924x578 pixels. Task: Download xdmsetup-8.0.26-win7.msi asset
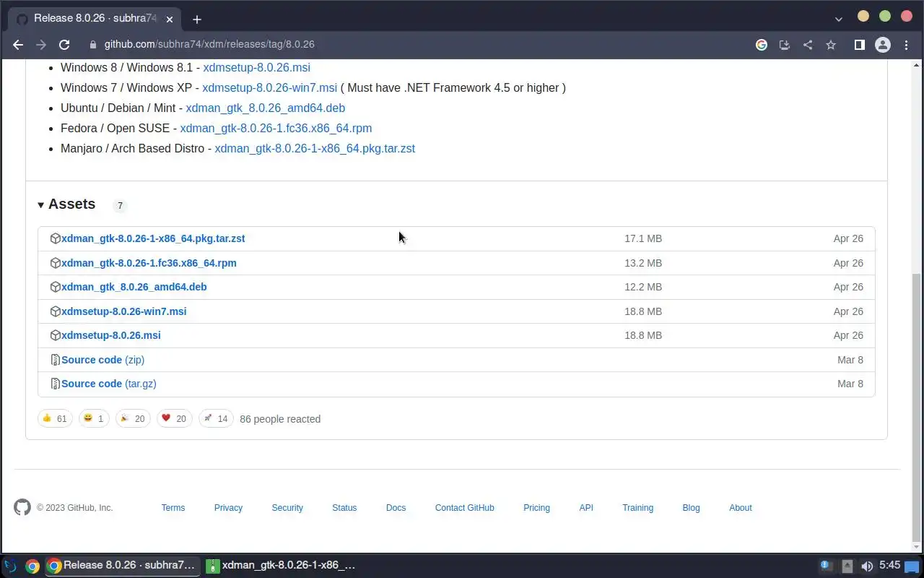(x=124, y=311)
